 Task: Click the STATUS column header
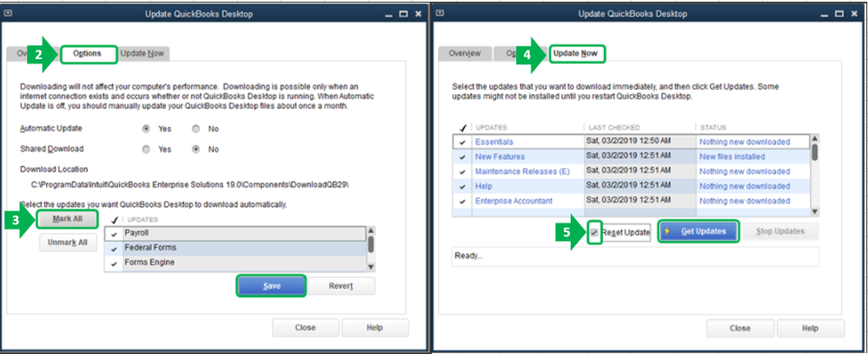pos(713,127)
